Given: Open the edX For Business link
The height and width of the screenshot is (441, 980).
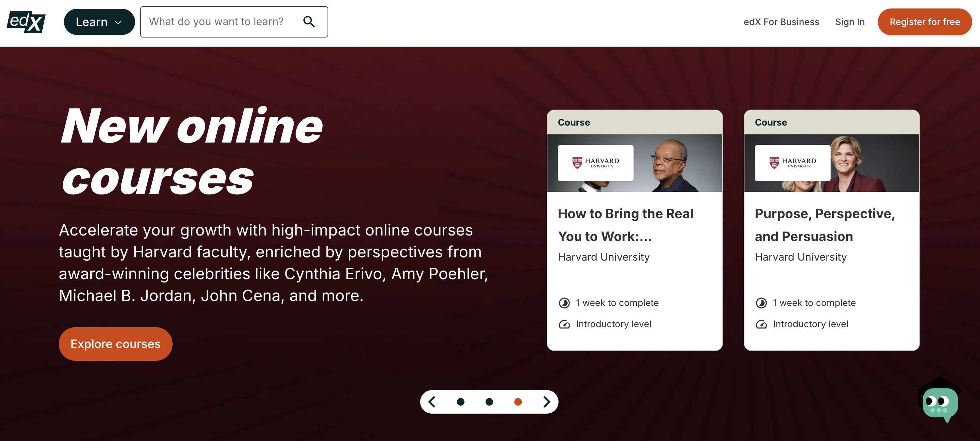Looking at the screenshot, I should click(781, 22).
